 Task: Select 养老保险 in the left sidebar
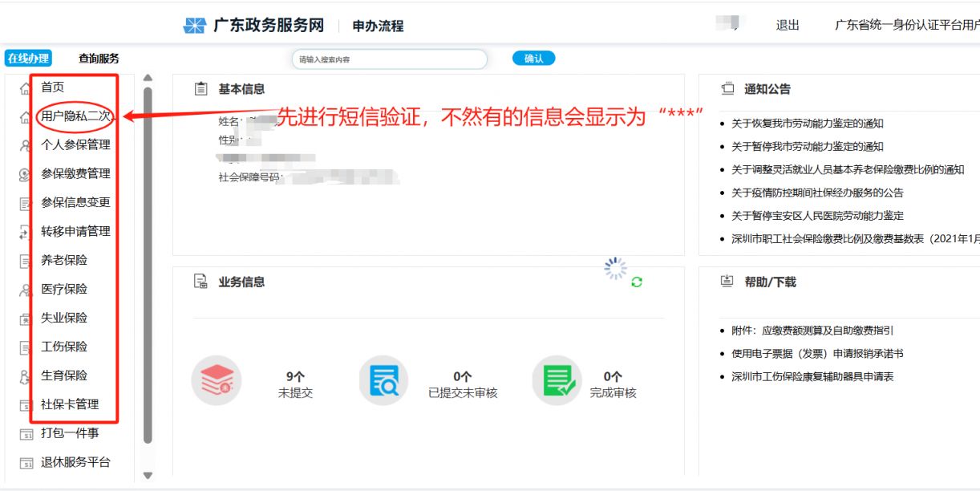[x=64, y=260]
